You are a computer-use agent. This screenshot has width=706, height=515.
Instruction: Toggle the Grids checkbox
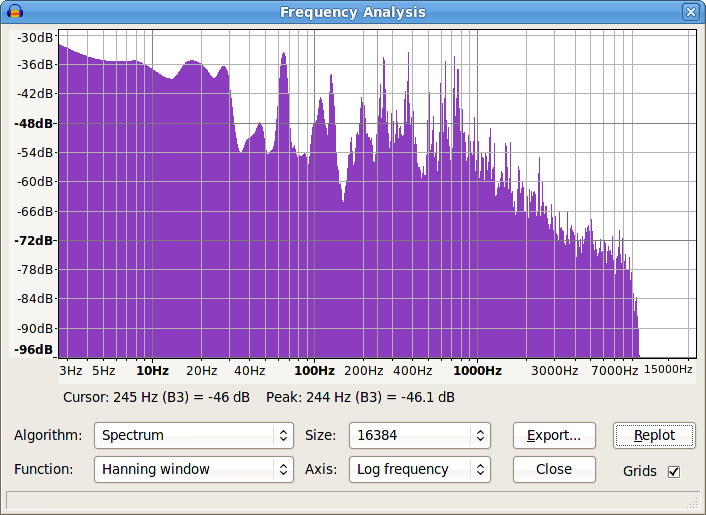pyautogui.click(x=674, y=471)
